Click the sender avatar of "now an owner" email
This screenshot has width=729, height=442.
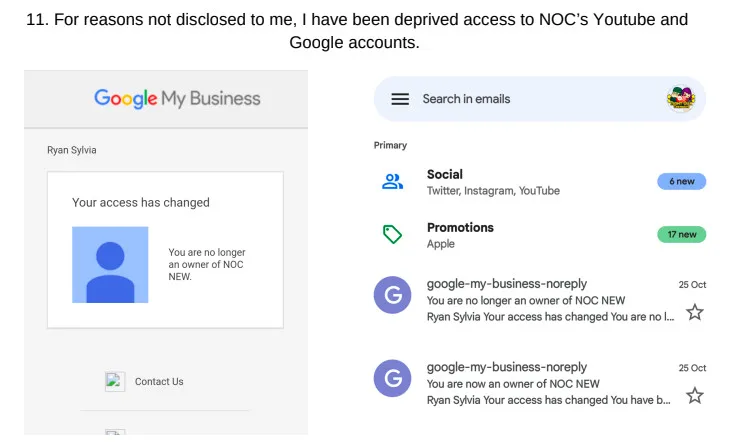[x=392, y=379]
